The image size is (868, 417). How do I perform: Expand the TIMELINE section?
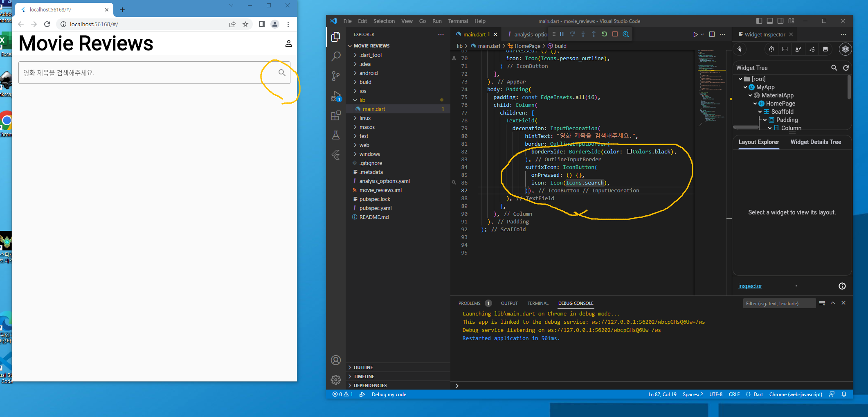[398, 376]
